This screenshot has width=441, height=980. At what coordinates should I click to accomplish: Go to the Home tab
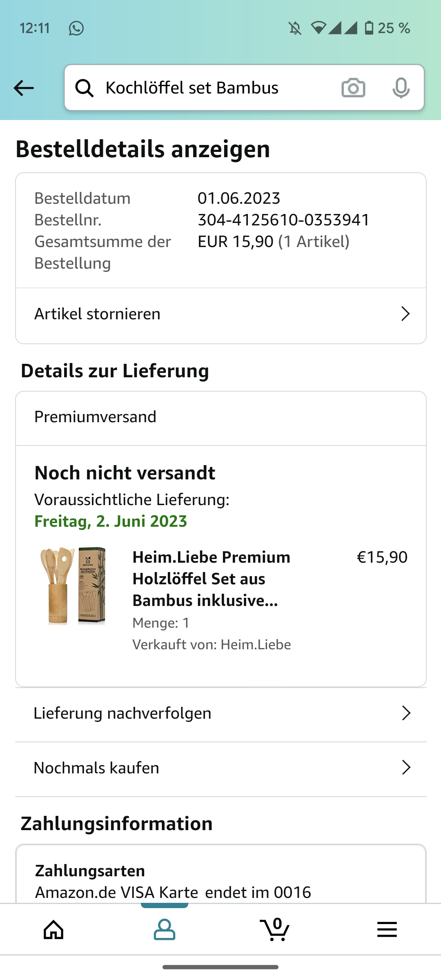(x=54, y=929)
